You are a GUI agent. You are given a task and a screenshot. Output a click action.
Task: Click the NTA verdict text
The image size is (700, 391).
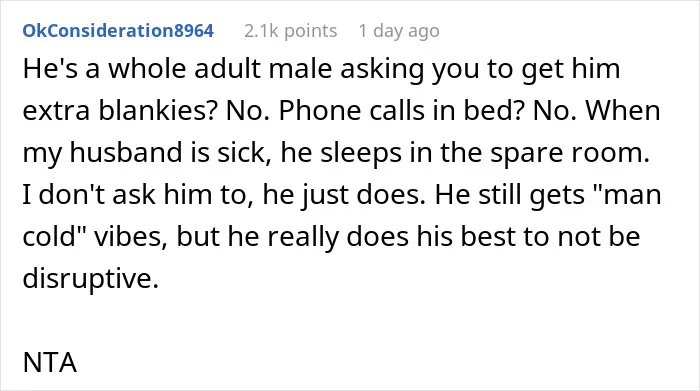(x=50, y=362)
